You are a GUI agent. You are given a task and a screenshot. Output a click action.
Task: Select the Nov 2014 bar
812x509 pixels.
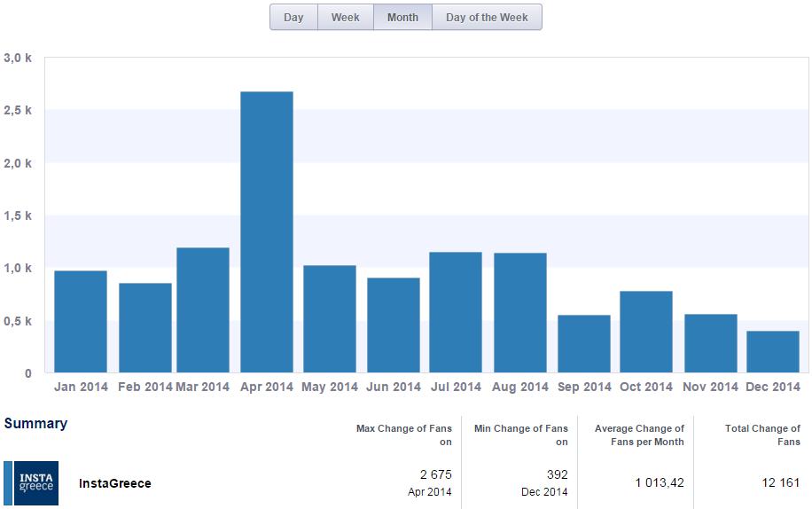tap(711, 343)
